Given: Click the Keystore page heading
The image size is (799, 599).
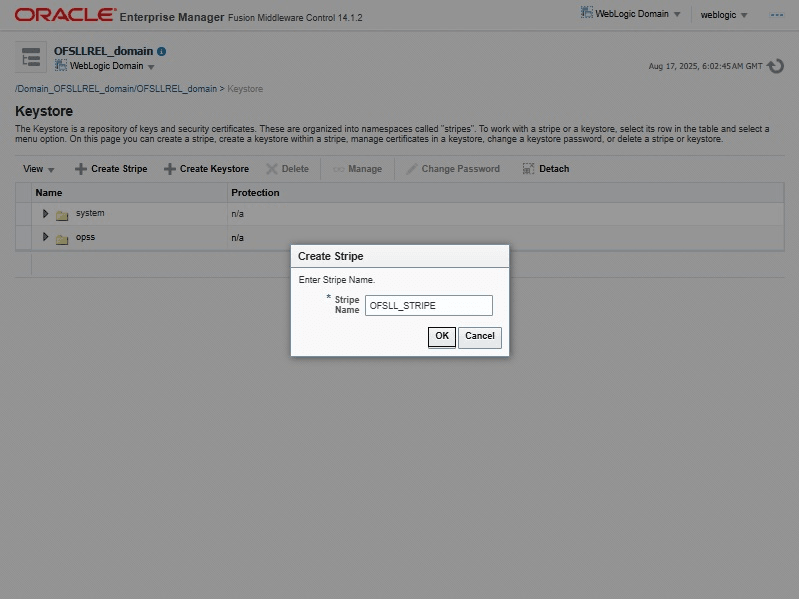Looking at the screenshot, I should tap(44, 111).
